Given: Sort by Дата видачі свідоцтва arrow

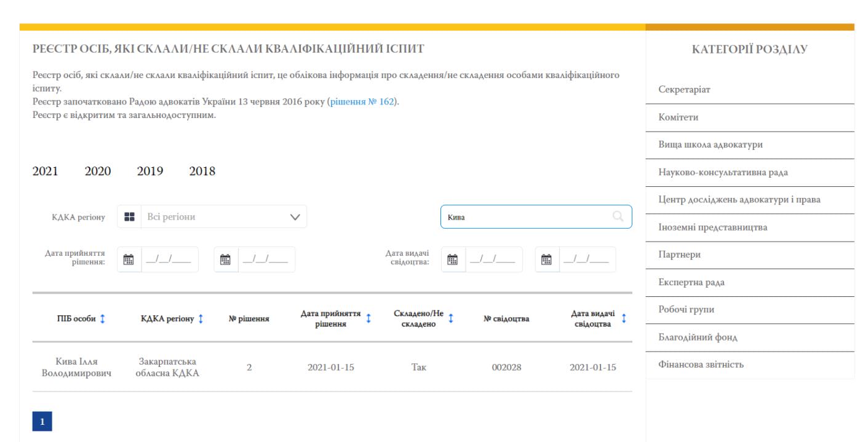Looking at the screenshot, I should click(624, 318).
